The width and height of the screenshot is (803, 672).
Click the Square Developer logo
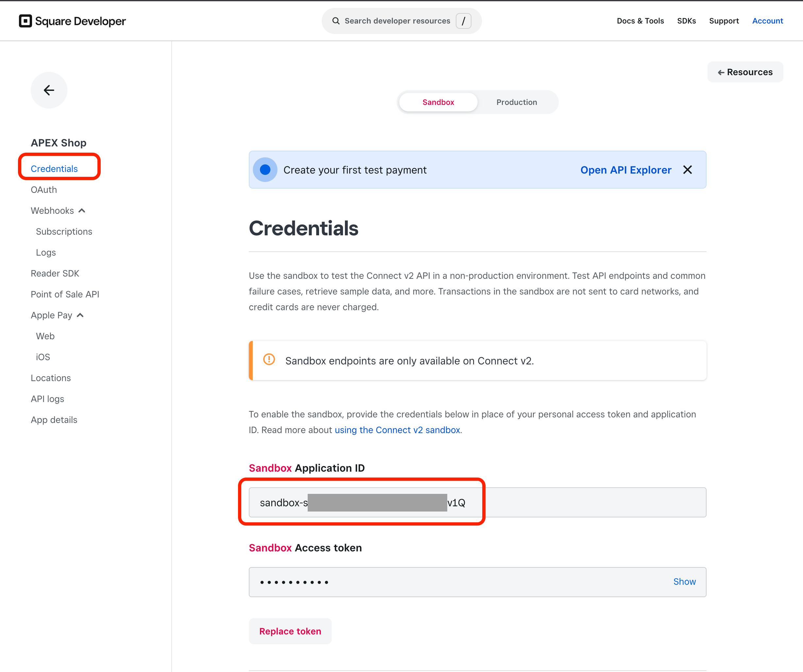pos(72,21)
